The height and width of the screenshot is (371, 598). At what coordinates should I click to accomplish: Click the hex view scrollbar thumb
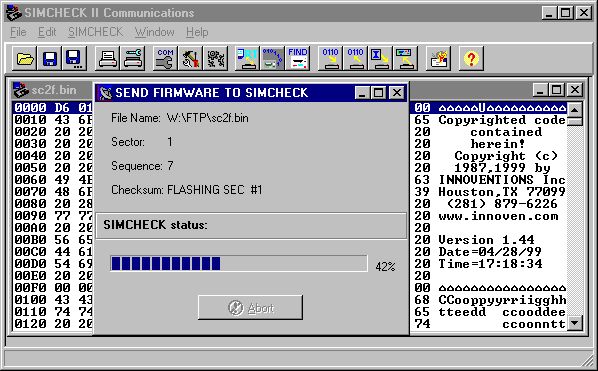tap(575, 122)
